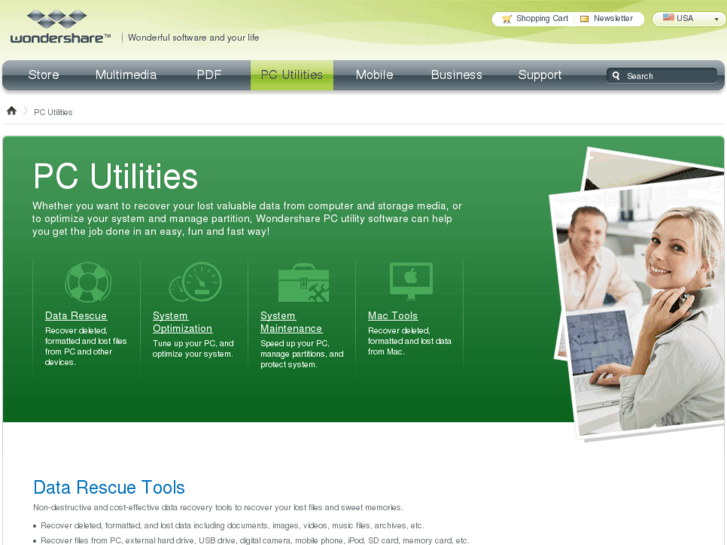
Task: Open the Data Rescue link
Action: pos(76,316)
